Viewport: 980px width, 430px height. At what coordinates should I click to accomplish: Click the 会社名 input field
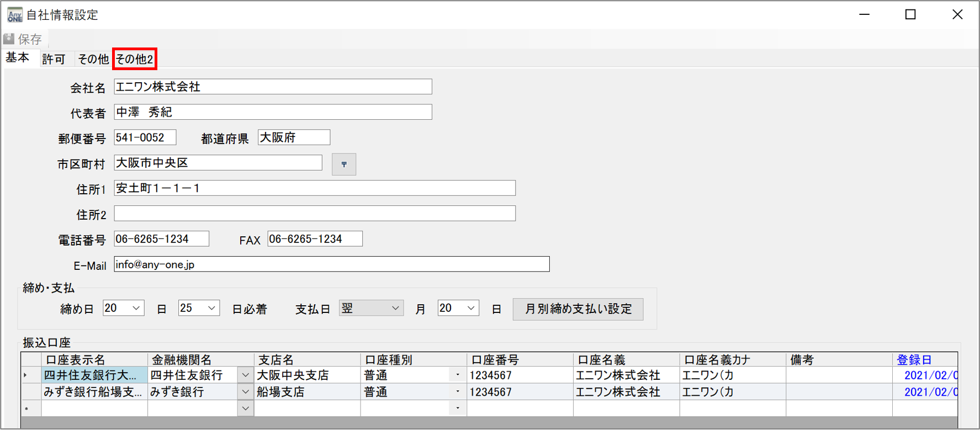tap(273, 87)
